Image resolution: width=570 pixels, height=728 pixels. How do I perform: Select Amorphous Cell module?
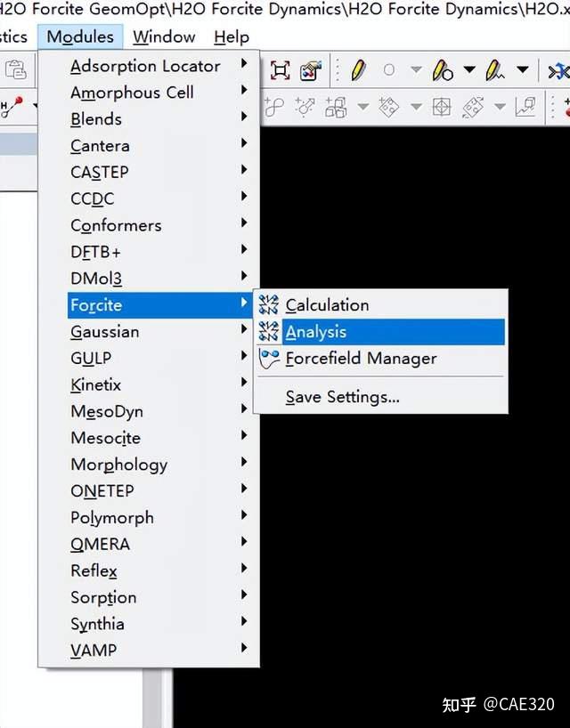pyautogui.click(x=159, y=93)
